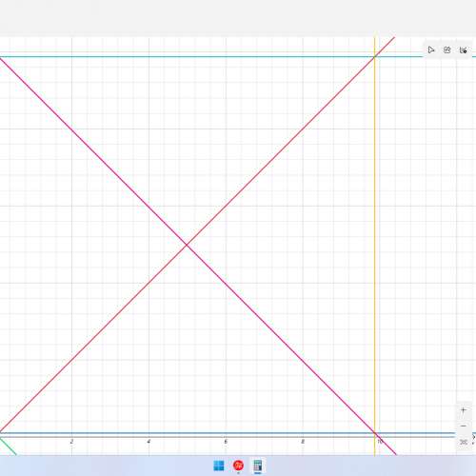Select the tracing pointer tool
The image size is (476, 476).
[x=431, y=50]
